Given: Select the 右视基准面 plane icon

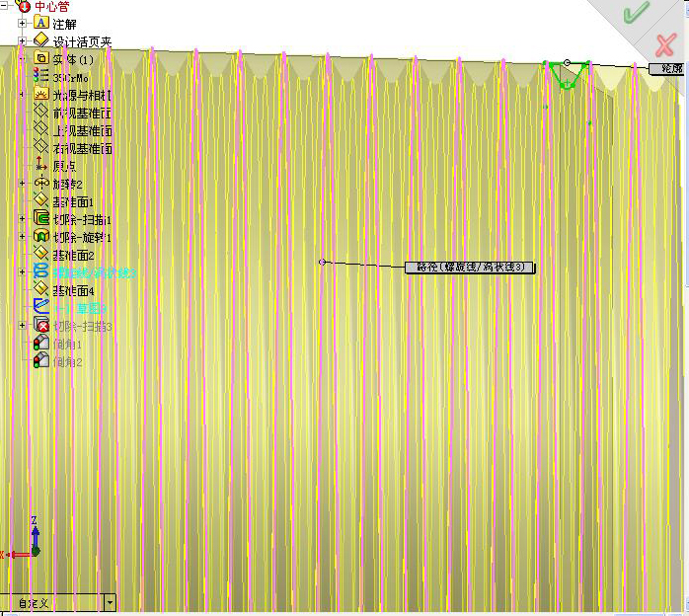Looking at the screenshot, I should [x=40, y=147].
